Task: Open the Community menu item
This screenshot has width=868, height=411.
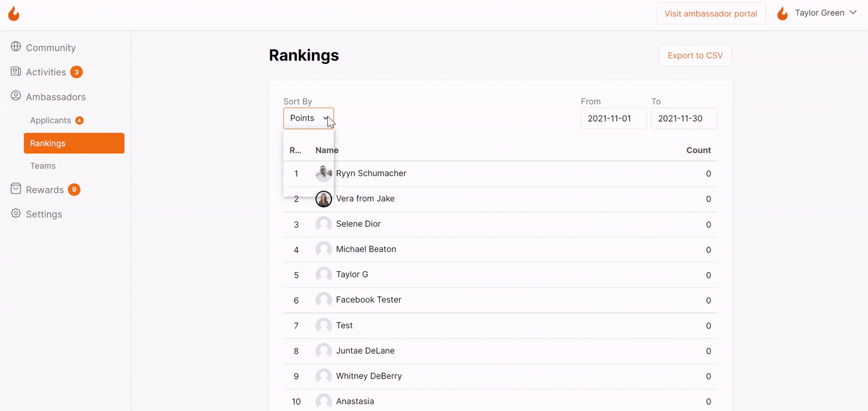Action: [x=51, y=48]
